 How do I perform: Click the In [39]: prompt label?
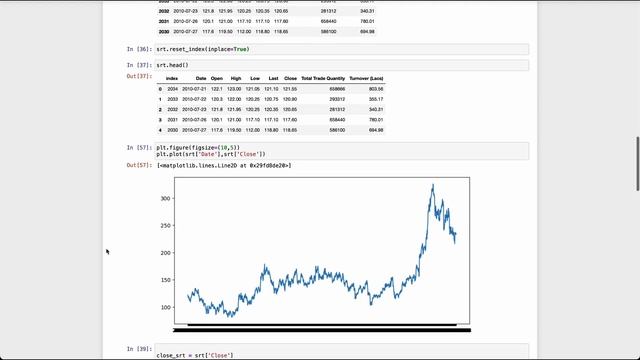coord(139,349)
